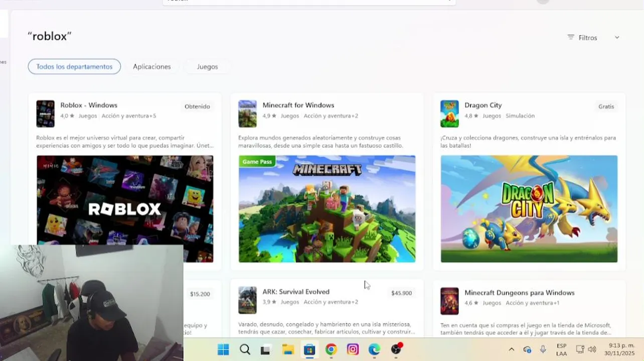The height and width of the screenshot is (361, 644).
Task: Open OBS Studio from the taskbar
Action: coord(396,349)
